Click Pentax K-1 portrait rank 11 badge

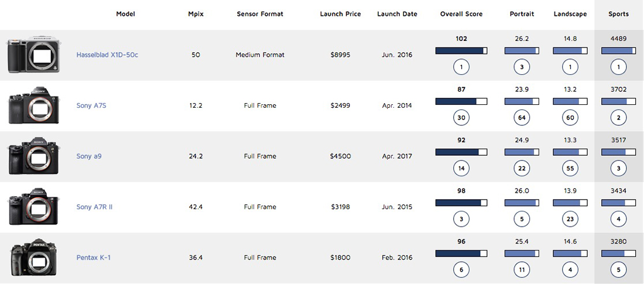[522, 270]
